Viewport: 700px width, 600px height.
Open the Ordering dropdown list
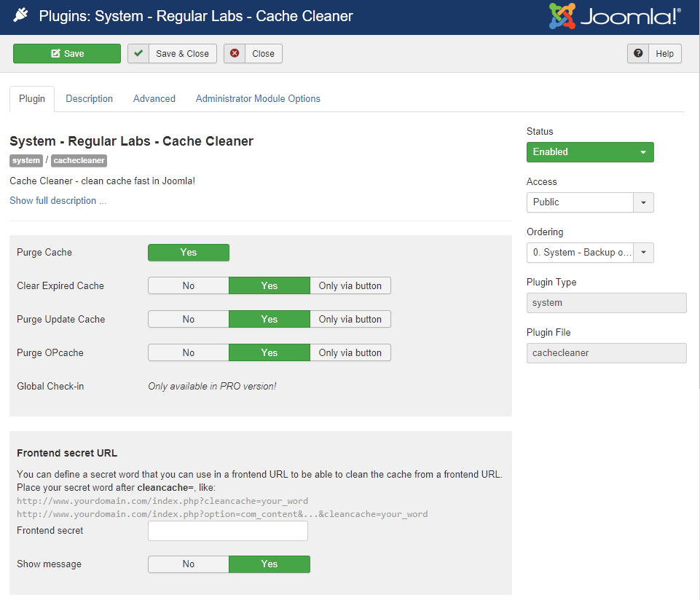590,253
